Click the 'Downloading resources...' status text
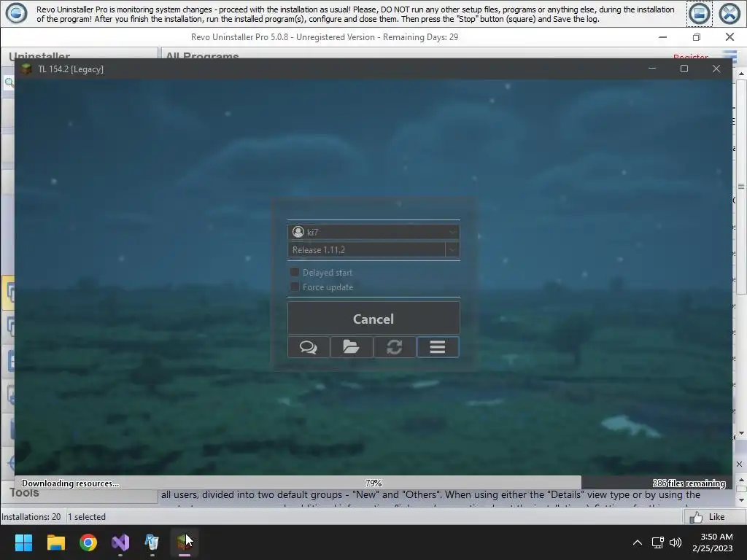The width and height of the screenshot is (747, 560). pos(71,483)
